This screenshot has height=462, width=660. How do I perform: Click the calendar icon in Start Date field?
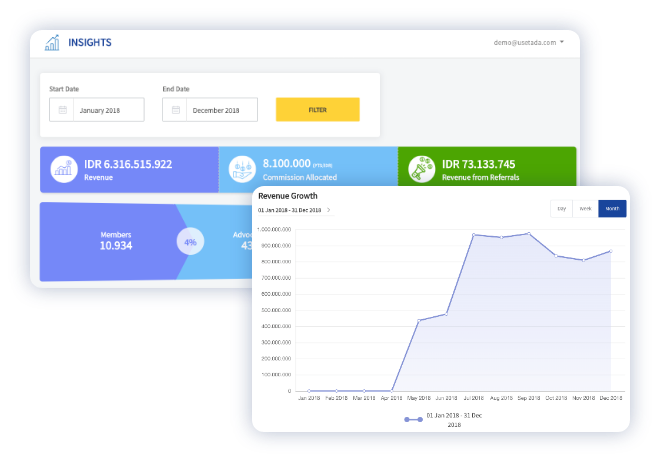[62, 109]
